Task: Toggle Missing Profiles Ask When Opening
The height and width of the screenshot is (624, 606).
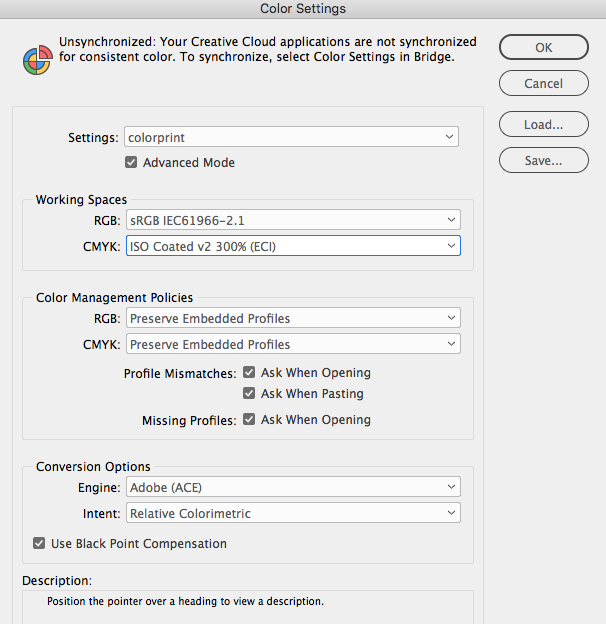Action: (x=249, y=420)
